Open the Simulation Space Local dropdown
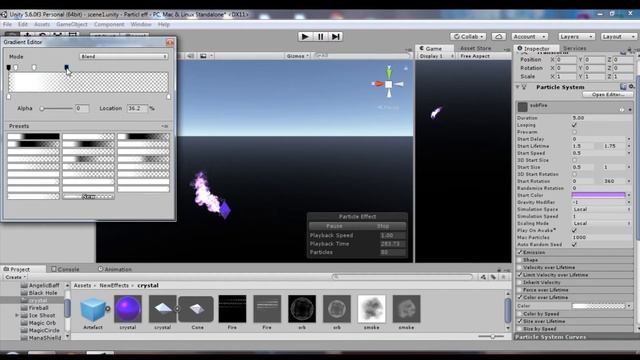 [601, 209]
